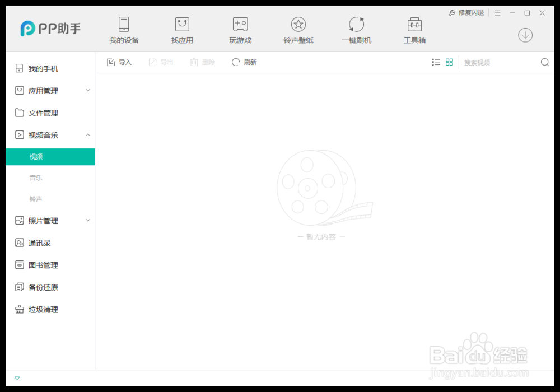Click the PP助手 logo
Screen dimensions: 560x392
click(51, 29)
